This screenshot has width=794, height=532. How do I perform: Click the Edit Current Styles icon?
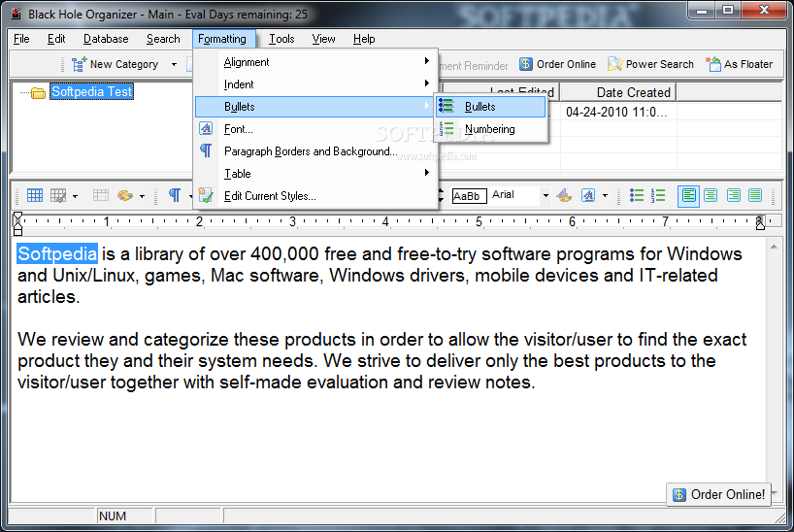pyautogui.click(x=206, y=195)
